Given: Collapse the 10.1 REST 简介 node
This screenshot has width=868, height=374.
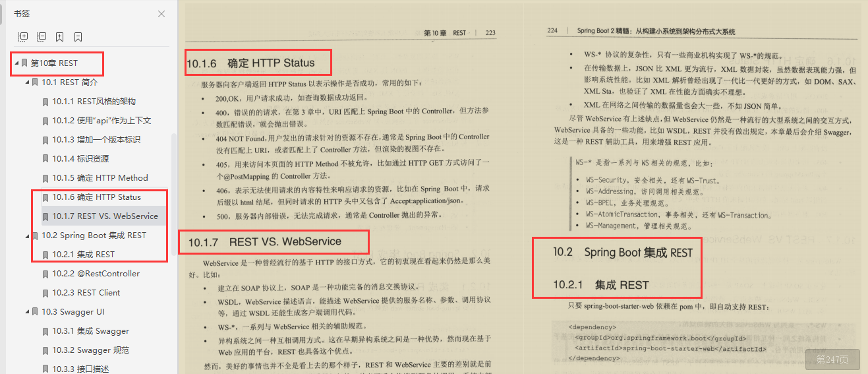Looking at the screenshot, I should point(26,82).
